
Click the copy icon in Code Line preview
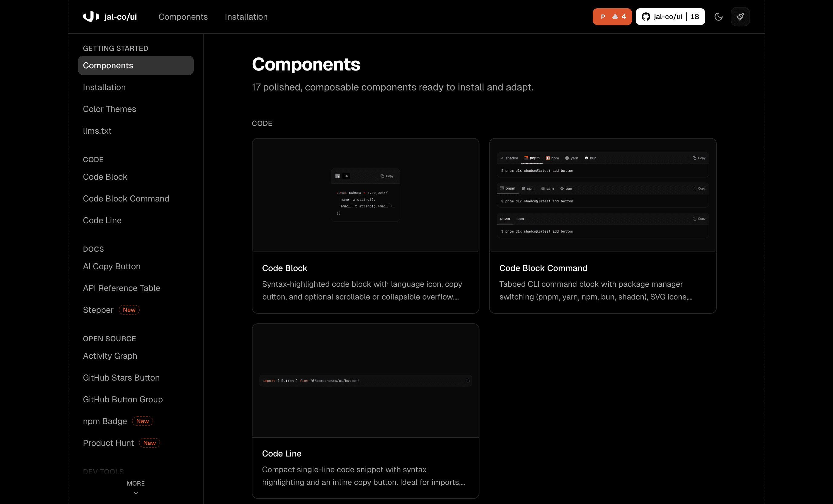[467, 381]
